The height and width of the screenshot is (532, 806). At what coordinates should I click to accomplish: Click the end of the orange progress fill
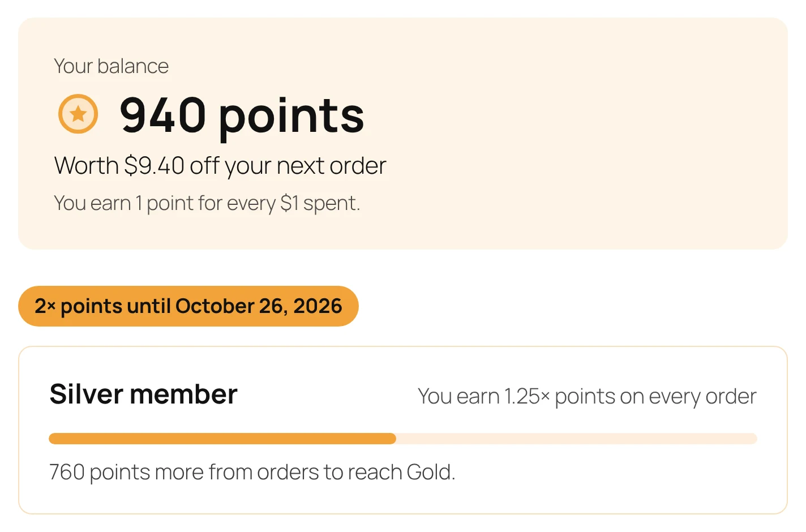tap(393, 439)
